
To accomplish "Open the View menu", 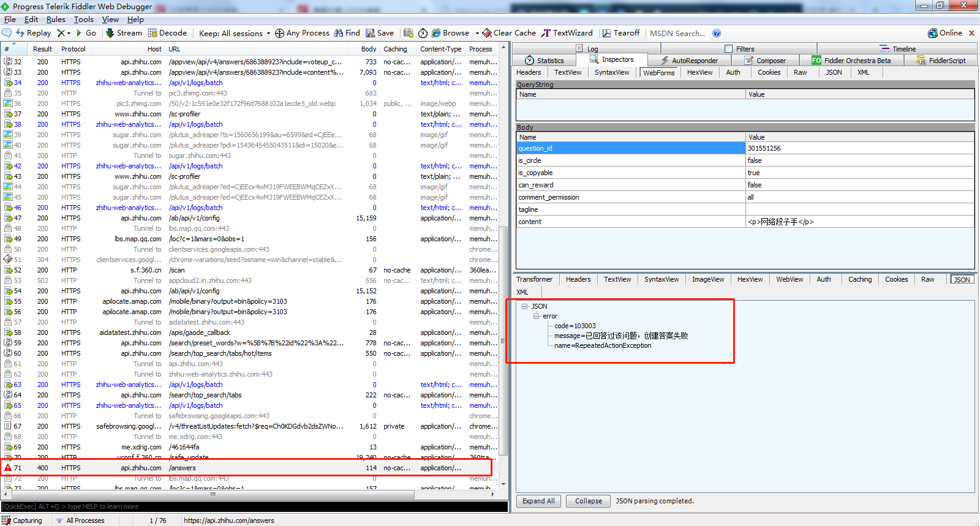I will coord(110,20).
